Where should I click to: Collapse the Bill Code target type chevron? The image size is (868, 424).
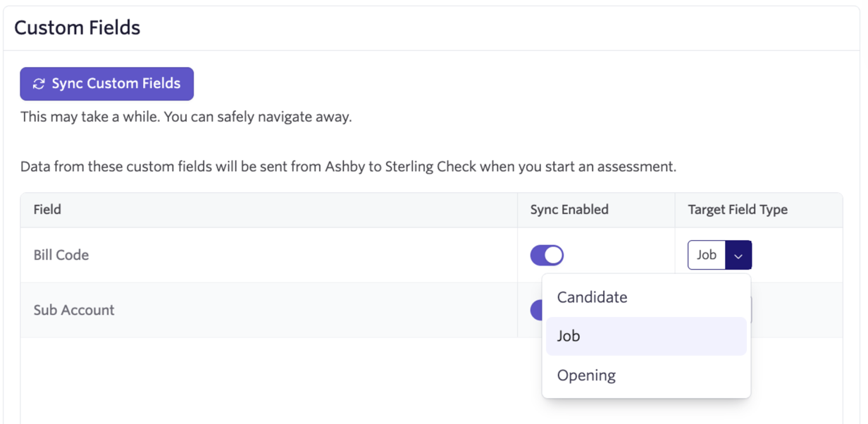click(738, 256)
